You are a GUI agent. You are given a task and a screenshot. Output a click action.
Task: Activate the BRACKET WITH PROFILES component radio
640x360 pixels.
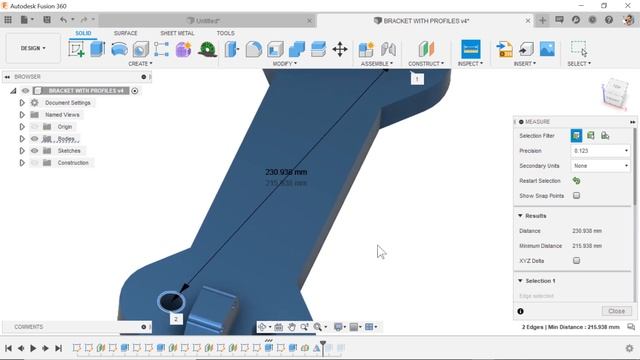135,91
